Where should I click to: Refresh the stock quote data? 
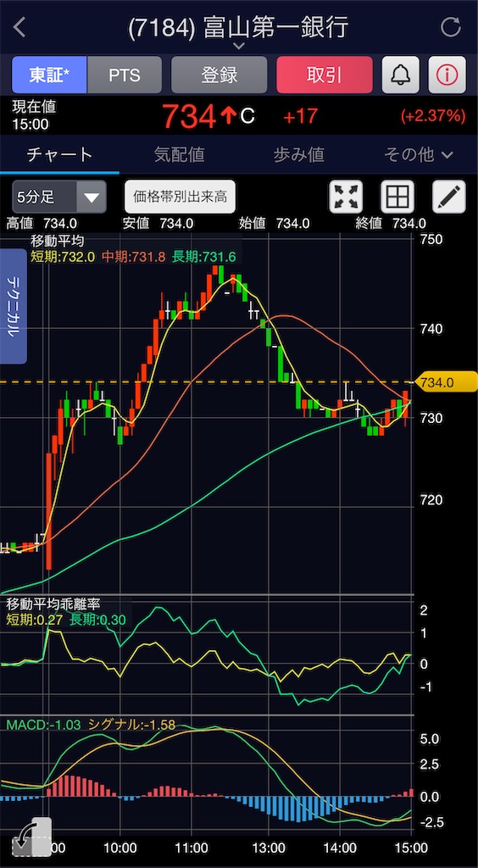click(451, 27)
